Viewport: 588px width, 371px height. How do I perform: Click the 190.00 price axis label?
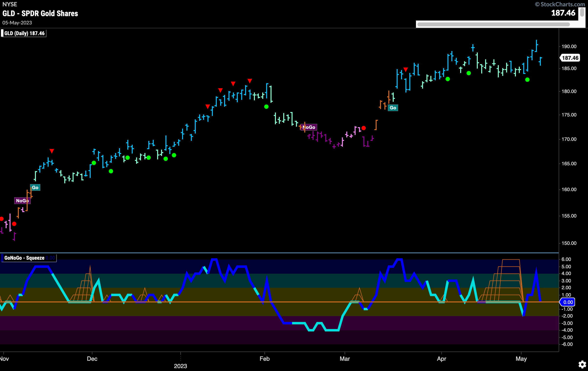click(x=569, y=46)
